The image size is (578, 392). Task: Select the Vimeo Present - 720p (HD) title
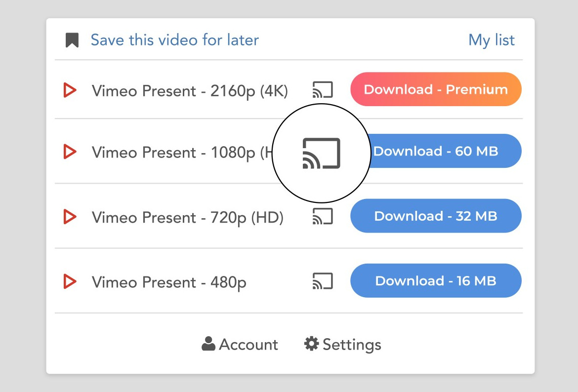(188, 217)
